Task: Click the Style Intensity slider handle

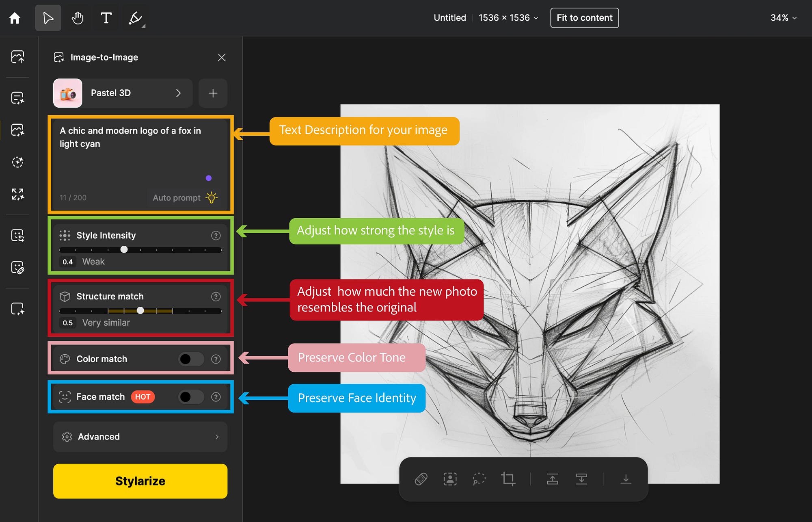Action: pyautogui.click(x=124, y=249)
